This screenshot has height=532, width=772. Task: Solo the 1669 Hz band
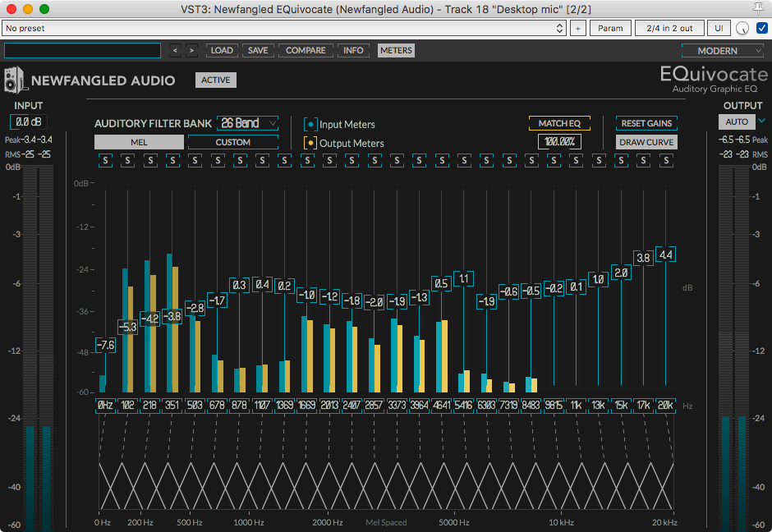(x=307, y=160)
